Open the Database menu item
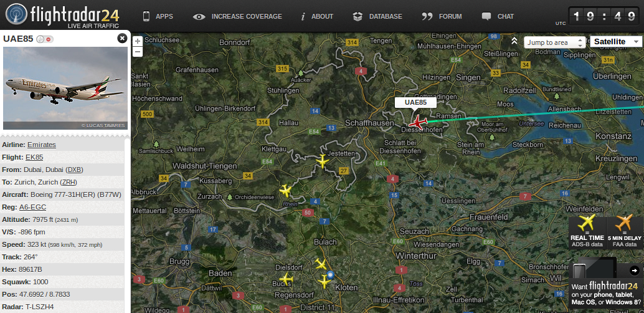Image resolution: width=644 pixels, height=313 pixels. 377,16
